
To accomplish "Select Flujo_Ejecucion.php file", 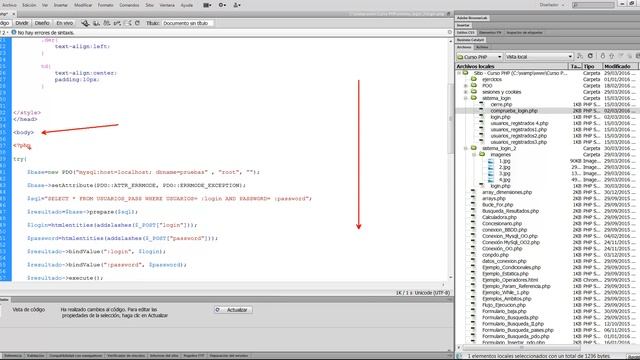I will tap(504, 305).
